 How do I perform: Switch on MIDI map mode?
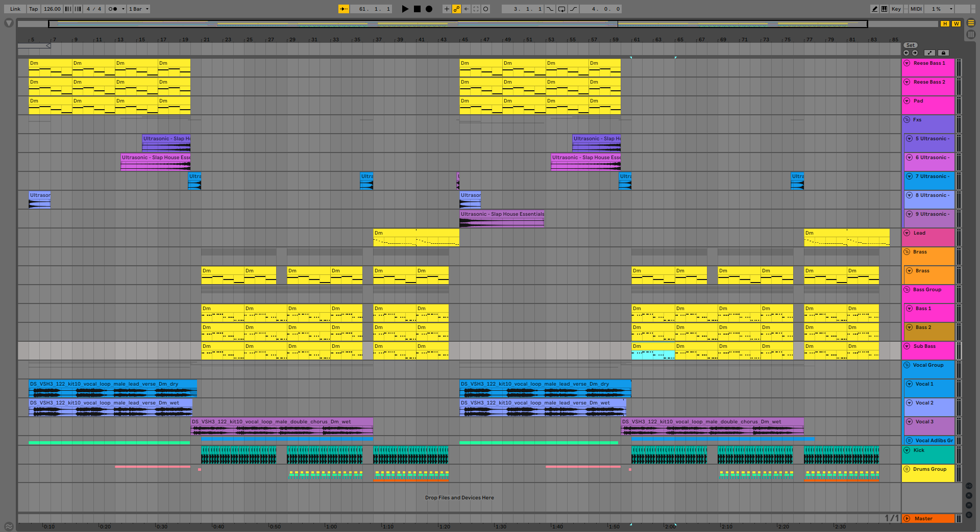(916, 9)
